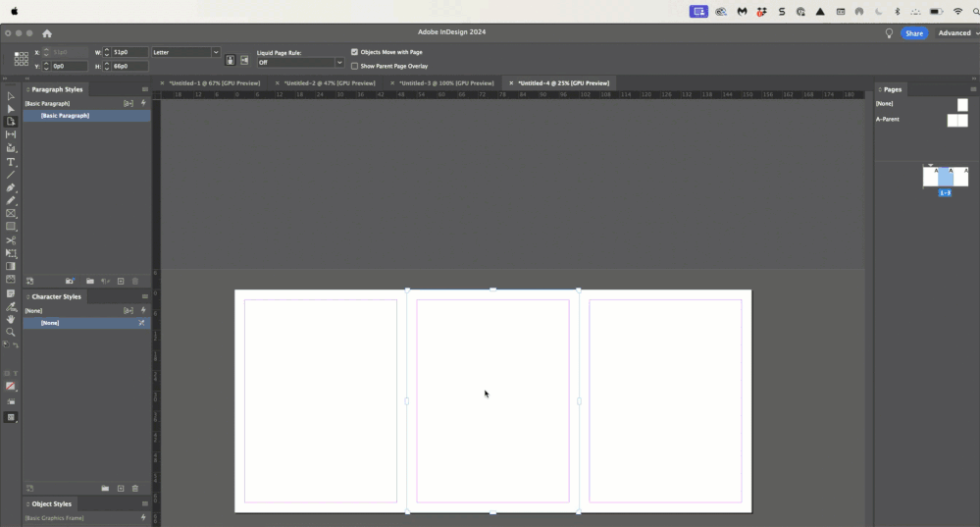Pick the Content Collector tool
Image resolution: width=980 pixels, height=527 pixels.
tap(11, 148)
